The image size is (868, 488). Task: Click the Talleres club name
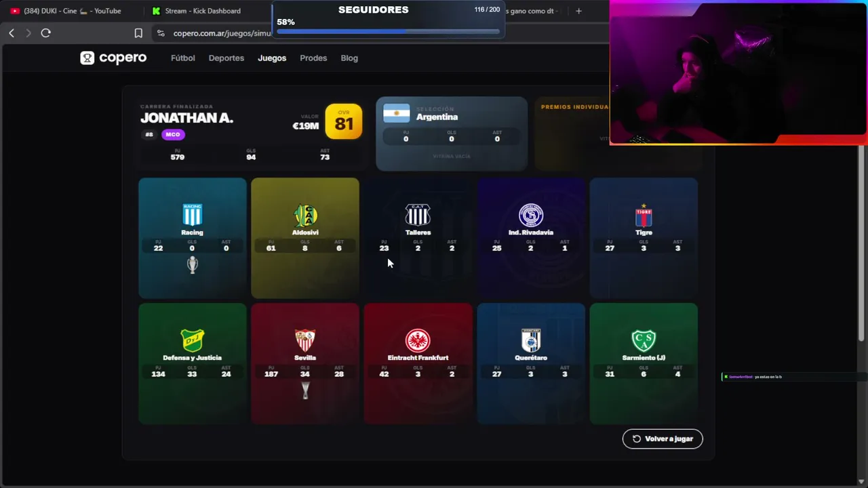[x=418, y=232]
